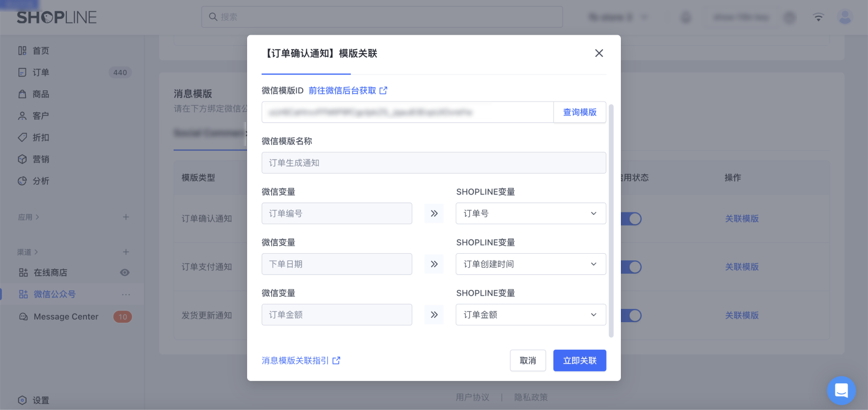Click the notification bell icon in header
Screen dimensions: 868x410
pyautogui.click(x=686, y=17)
